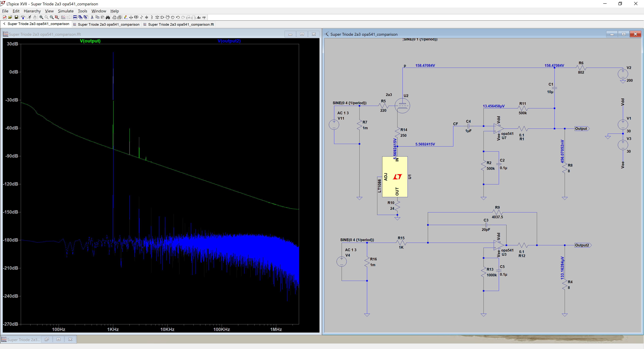Open the Help menu
The height and width of the screenshot is (349, 644).
115,11
